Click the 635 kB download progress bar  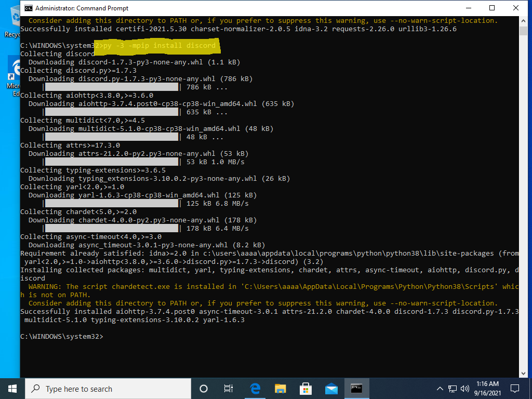pyautogui.click(x=112, y=112)
